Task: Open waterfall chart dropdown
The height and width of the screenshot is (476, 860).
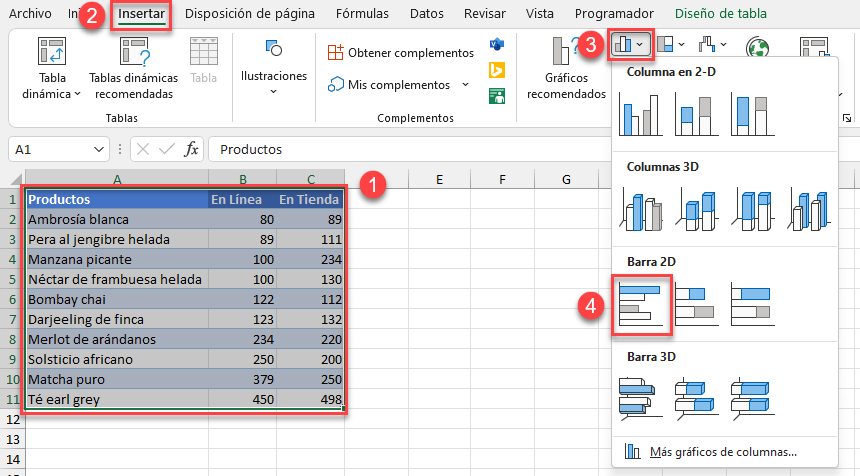Action: [x=712, y=44]
